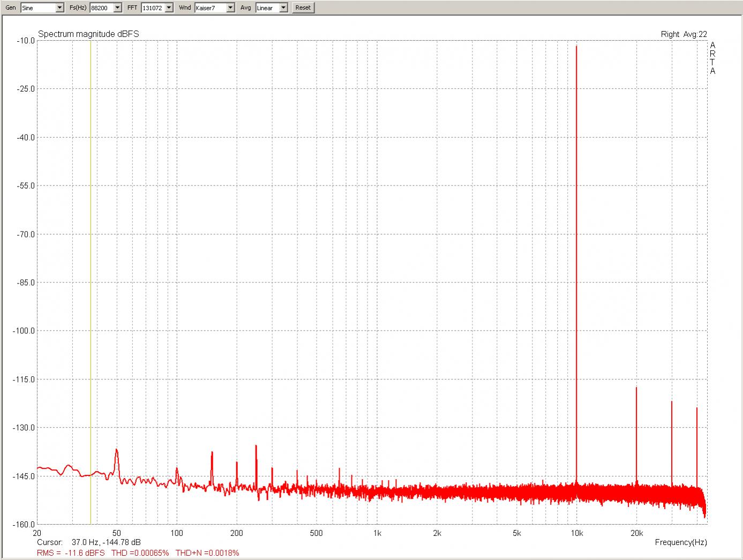Click the -10.0 dB axis label

pos(25,41)
